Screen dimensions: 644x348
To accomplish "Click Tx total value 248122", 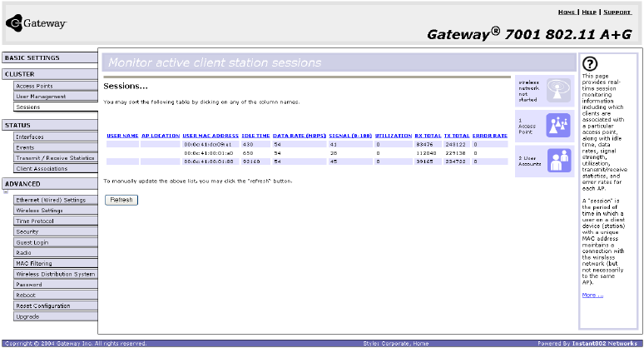I will (455, 145).
